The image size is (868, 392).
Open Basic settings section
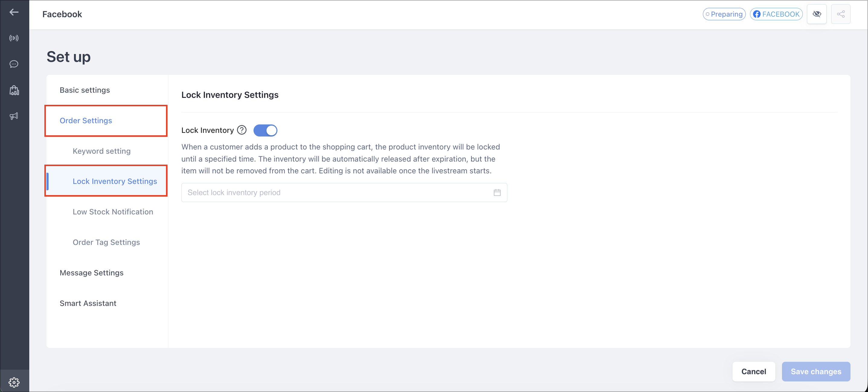pyautogui.click(x=85, y=90)
